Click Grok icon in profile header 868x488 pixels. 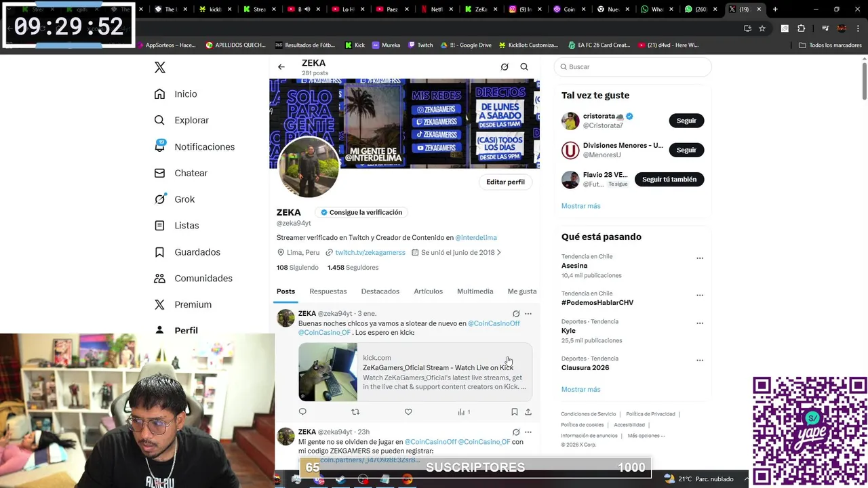pos(505,67)
